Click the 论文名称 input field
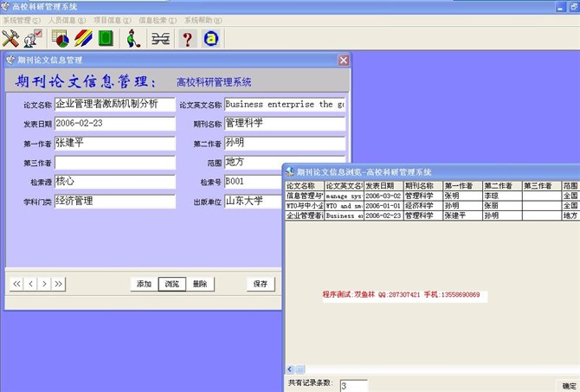580x392 pixels. coord(115,105)
